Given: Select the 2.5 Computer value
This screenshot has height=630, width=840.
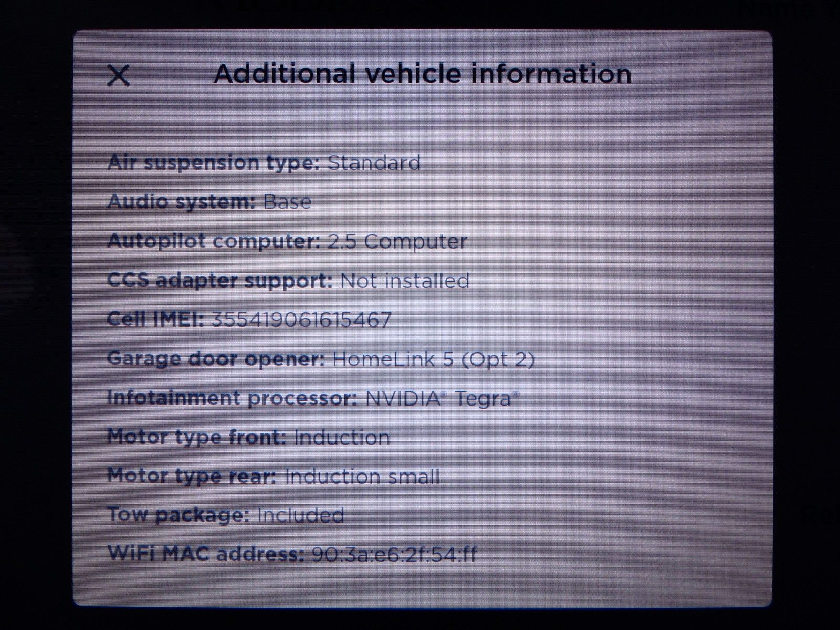Looking at the screenshot, I should click(x=397, y=241).
